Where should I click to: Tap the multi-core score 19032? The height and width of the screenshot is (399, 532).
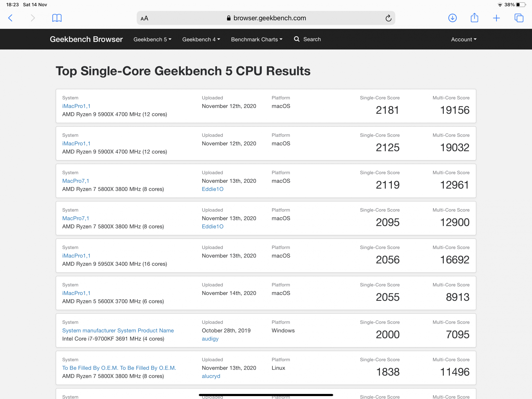click(x=455, y=148)
